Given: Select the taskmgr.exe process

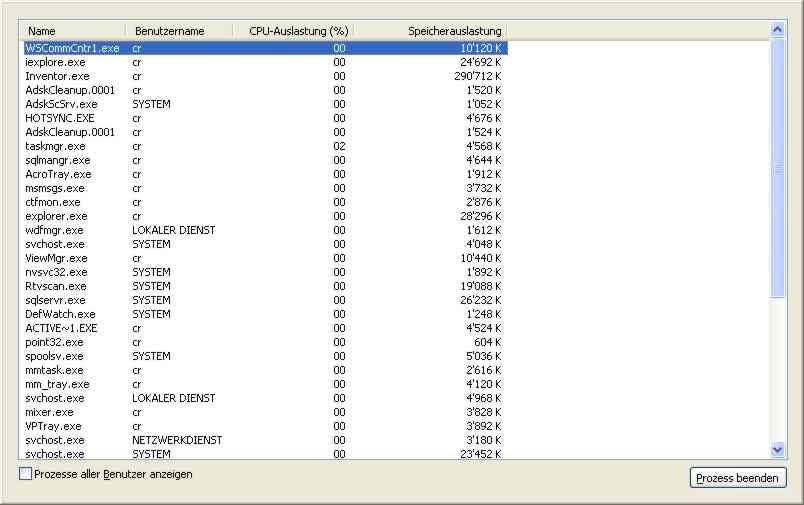Looking at the screenshot, I should click(x=265, y=146).
